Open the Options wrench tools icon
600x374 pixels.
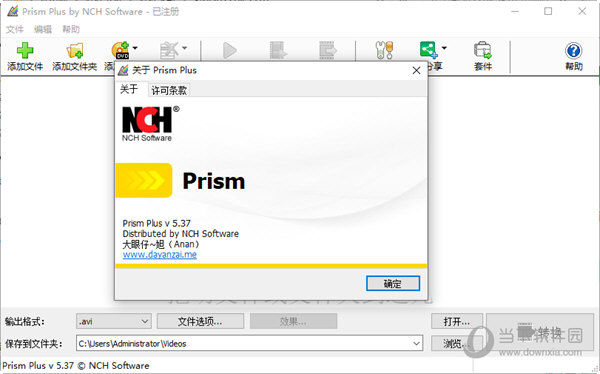coord(384,51)
